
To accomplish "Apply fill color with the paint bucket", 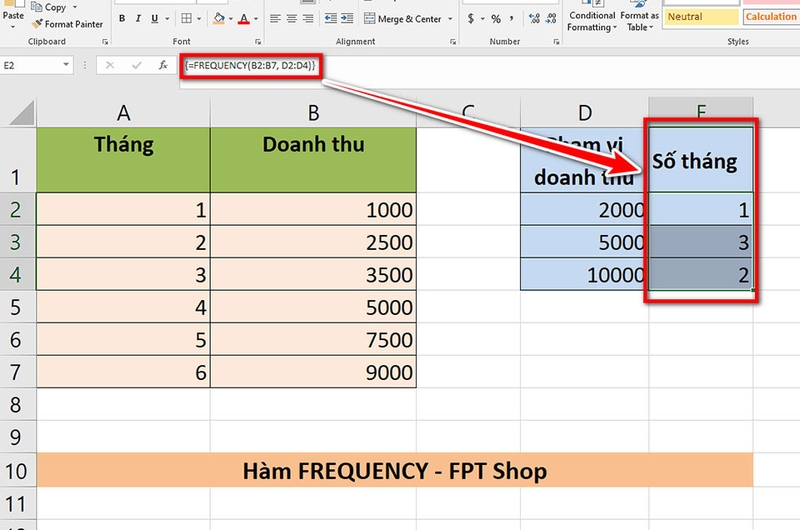I will (219, 19).
